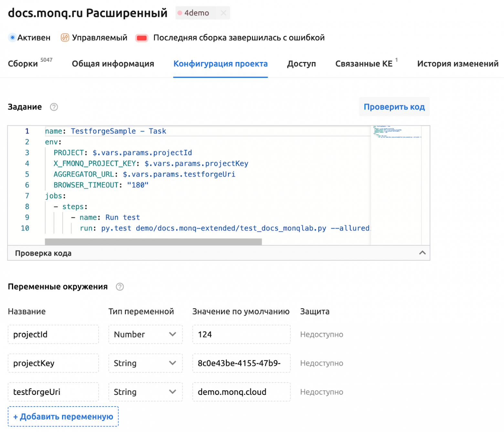The width and height of the screenshot is (504, 432).
Task: Open the Сборки tab
Action: [x=30, y=63]
